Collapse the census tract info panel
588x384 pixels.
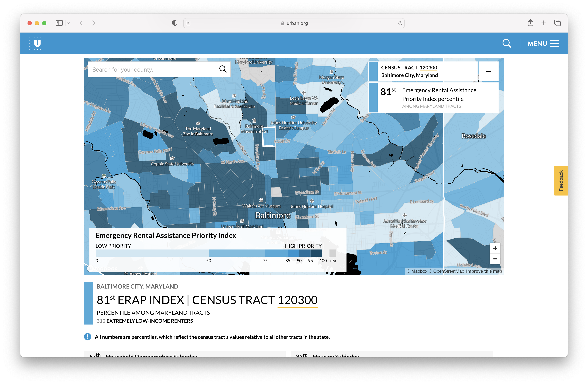coord(488,72)
